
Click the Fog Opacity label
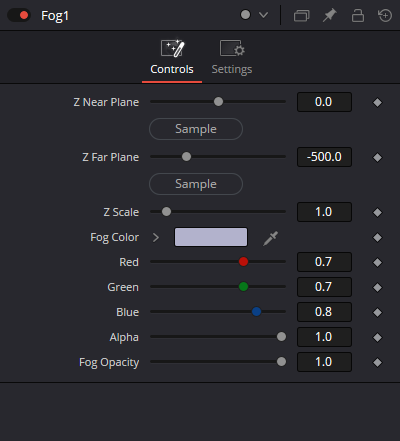pyautogui.click(x=109, y=362)
